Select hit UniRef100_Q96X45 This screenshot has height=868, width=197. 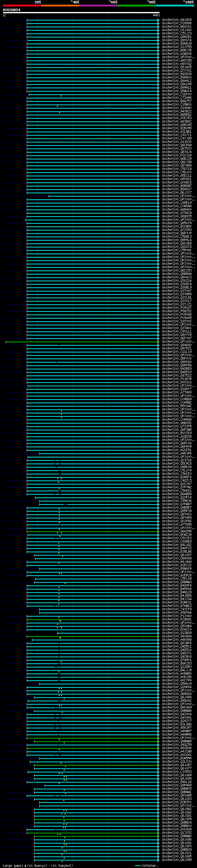[x=176, y=125]
